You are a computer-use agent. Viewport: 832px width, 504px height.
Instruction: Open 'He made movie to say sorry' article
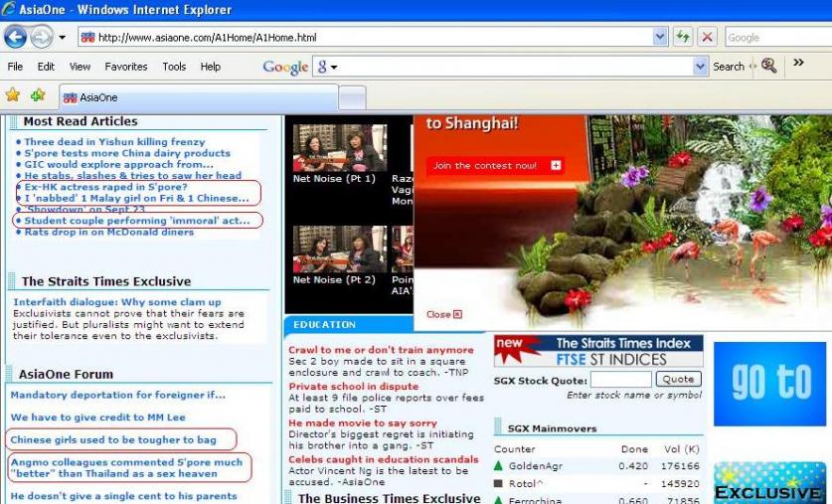point(363,422)
